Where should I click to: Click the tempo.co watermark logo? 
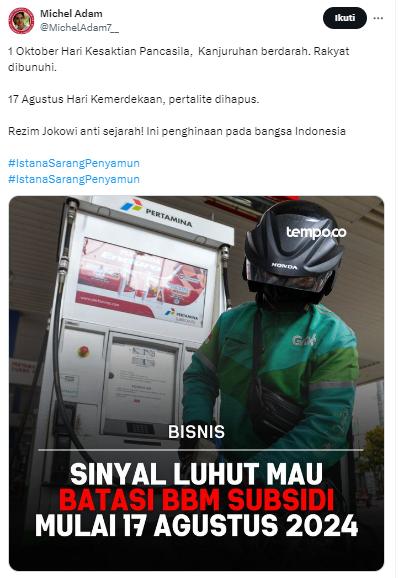[316, 232]
